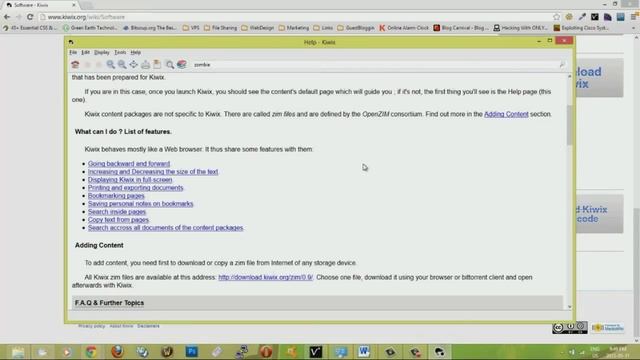Screen dimensions: 640x360
Task: Click the search go icon in Kiwix search box
Action: coord(562,64)
